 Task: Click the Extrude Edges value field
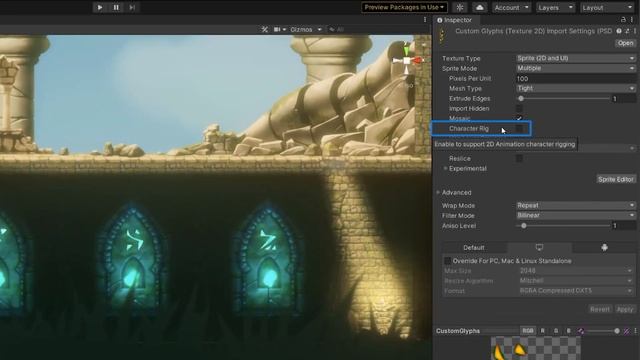[624, 98]
